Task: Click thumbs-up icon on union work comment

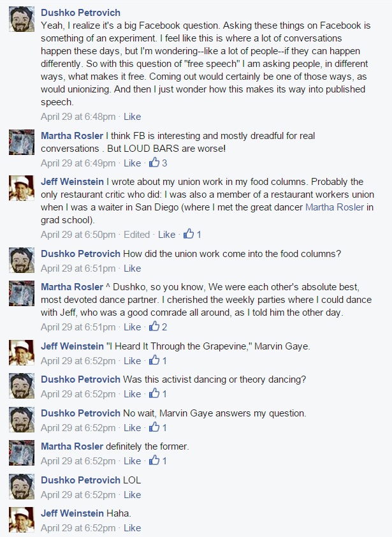Action: pos(189,234)
